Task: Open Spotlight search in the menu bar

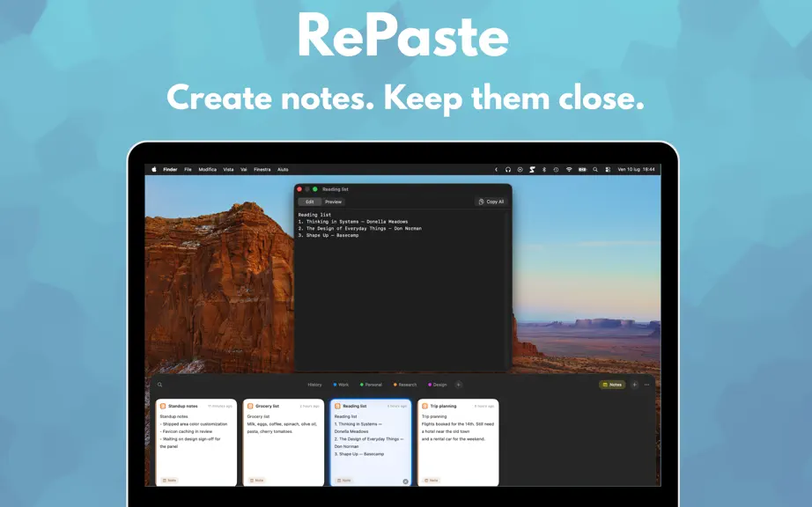Action: 595,169
